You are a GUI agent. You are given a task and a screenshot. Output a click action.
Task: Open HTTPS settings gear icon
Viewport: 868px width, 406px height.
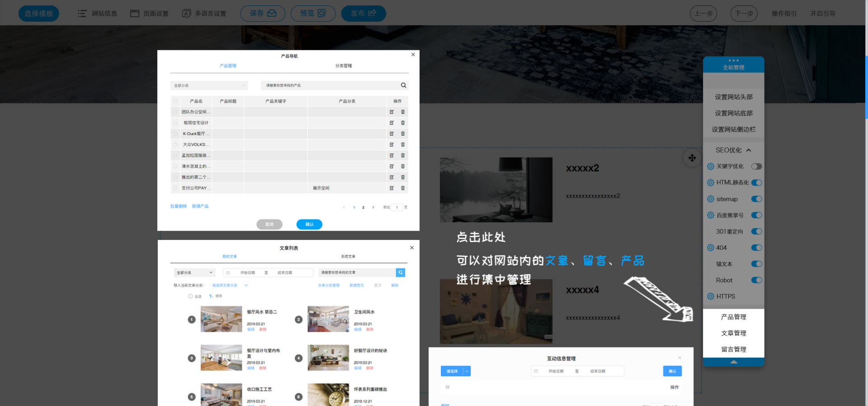(x=711, y=296)
